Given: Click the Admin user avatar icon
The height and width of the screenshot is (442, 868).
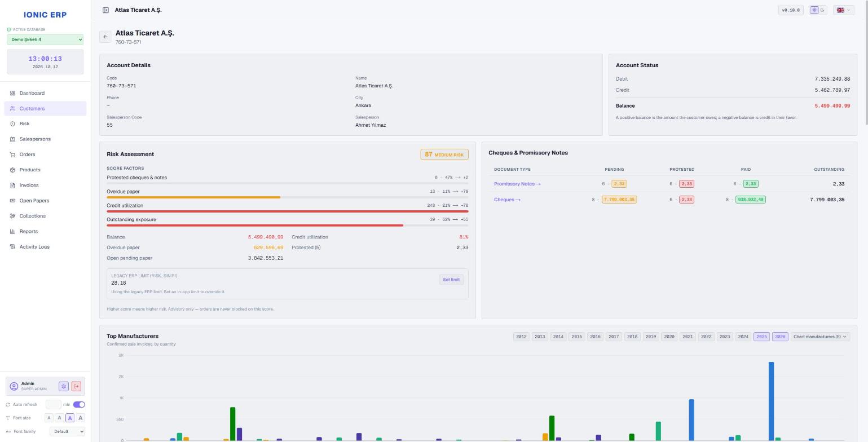Looking at the screenshot, I should point(14,386).
